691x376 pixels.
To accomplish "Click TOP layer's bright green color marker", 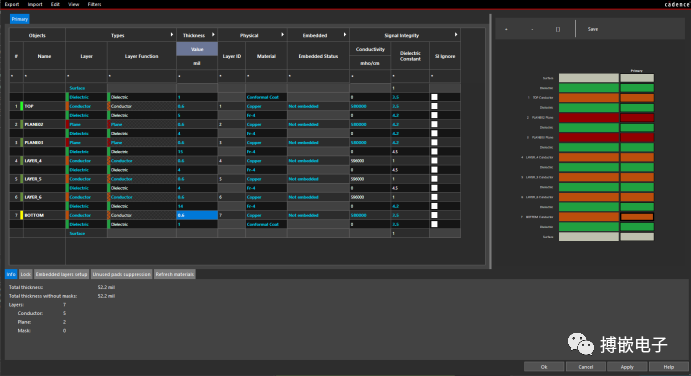I will (x=22, y=106).
